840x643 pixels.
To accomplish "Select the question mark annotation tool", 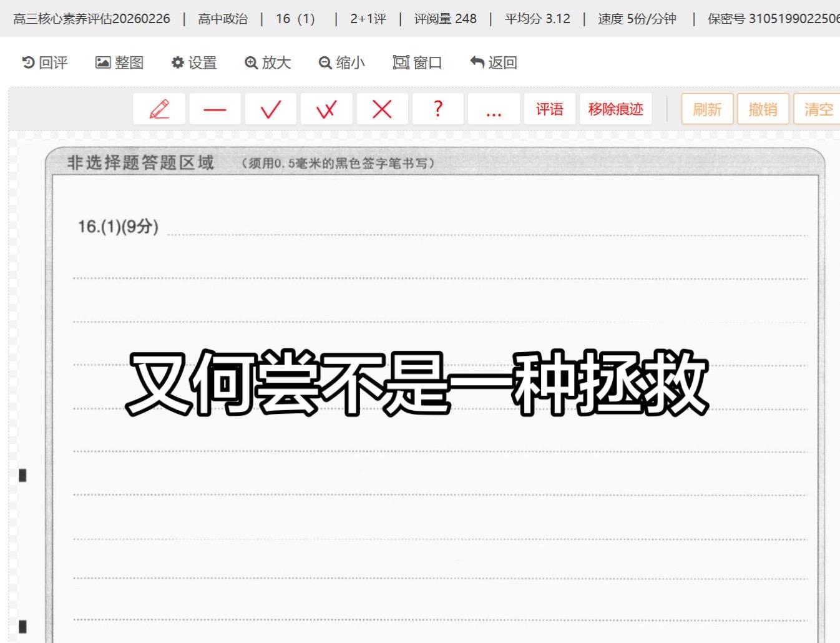I will click(437, 108).
